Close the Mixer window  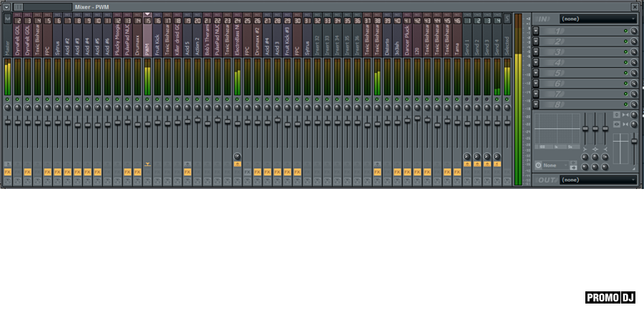click(635, 7)
